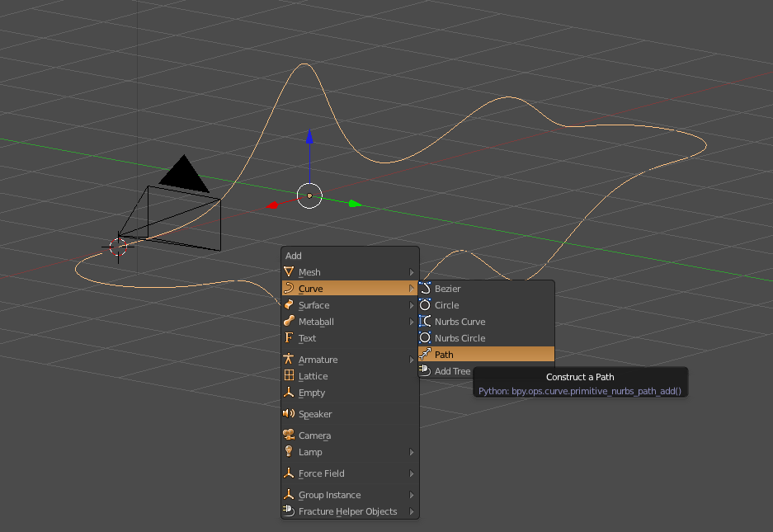Click the 3D cursor crosshair

pyautogui.click(x=118, y=247)
